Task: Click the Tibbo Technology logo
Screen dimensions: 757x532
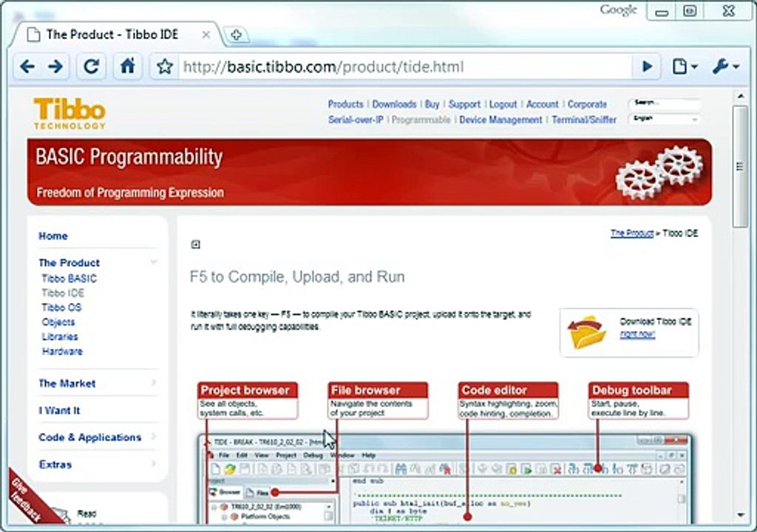Action: pyautogui.click(x=69, y=114)
